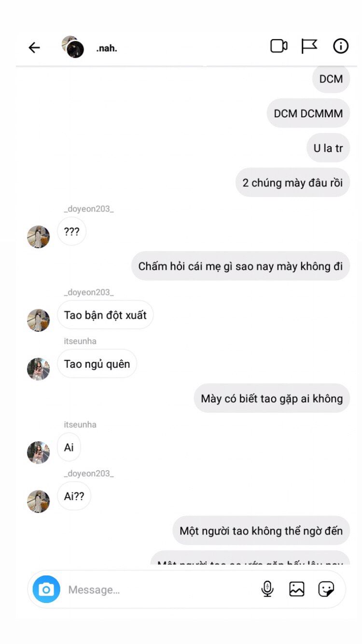
Task: Go back using the arrow icon
Action: (x=34, y=47)
